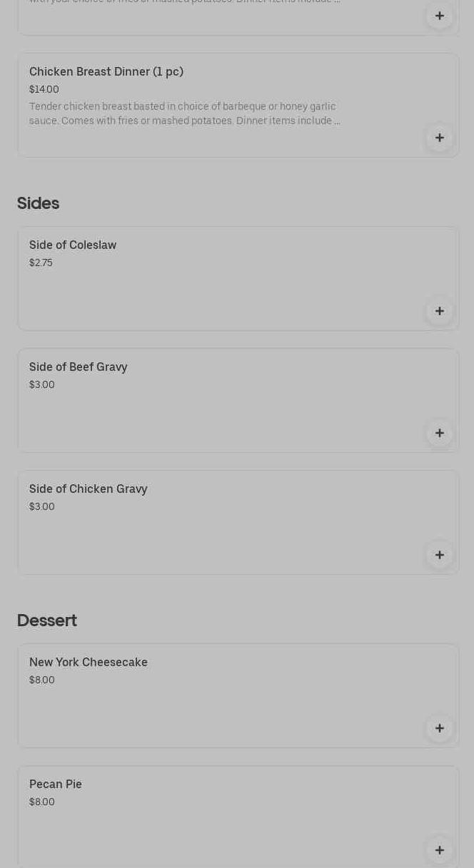Open New York Cheesecake item name
Screen dimensions: 474x868
89,663
